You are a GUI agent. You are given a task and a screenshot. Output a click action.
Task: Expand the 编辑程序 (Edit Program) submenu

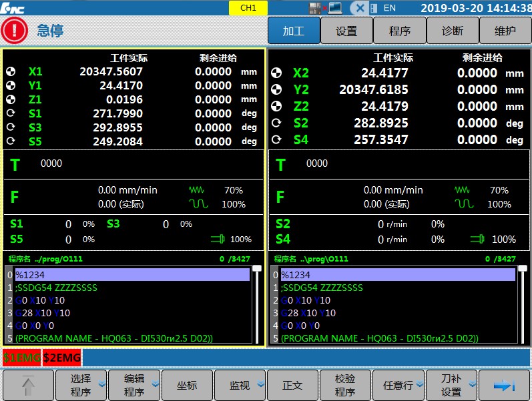[134, 385]
